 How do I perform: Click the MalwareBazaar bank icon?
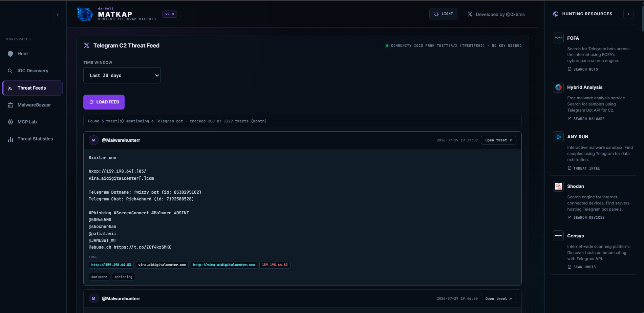[x=10, y=105]
